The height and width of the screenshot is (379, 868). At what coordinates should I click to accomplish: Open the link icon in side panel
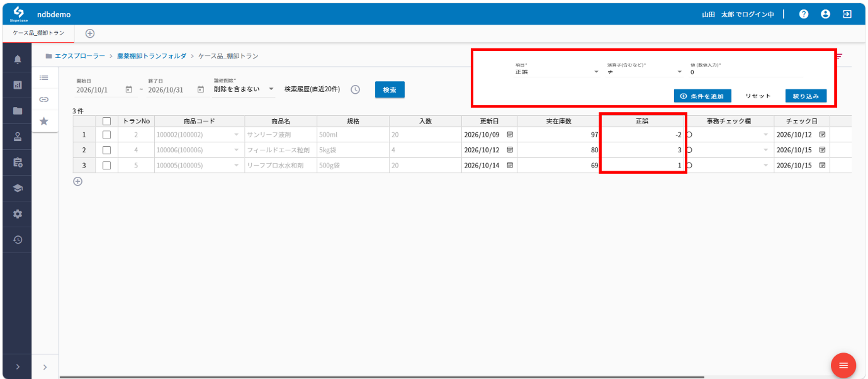44,99
